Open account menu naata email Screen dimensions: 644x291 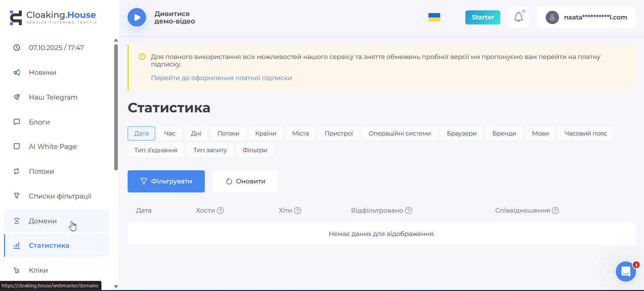click(595, 17)
